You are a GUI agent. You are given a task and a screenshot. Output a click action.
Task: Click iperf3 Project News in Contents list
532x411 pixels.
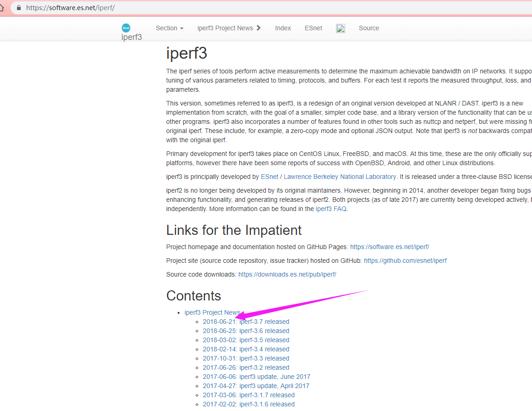click(x=212, y=312)
